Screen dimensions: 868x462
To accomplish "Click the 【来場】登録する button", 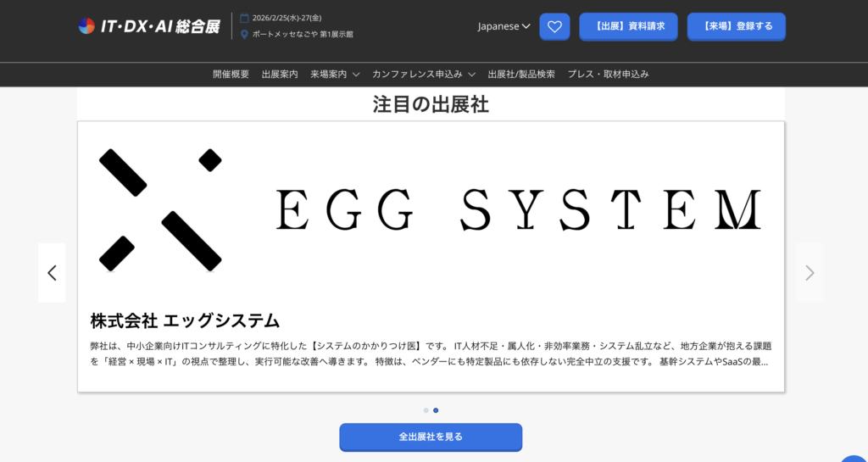I will [736, 26].
